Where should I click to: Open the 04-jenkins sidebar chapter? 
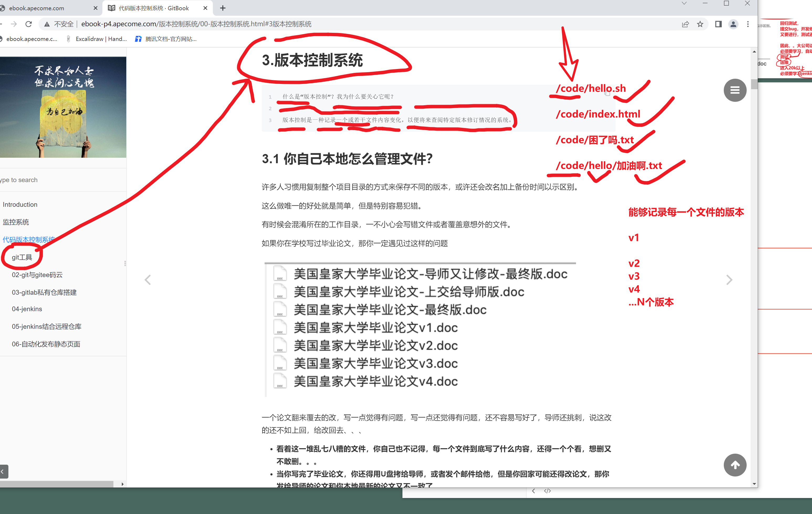pos(27,309)
